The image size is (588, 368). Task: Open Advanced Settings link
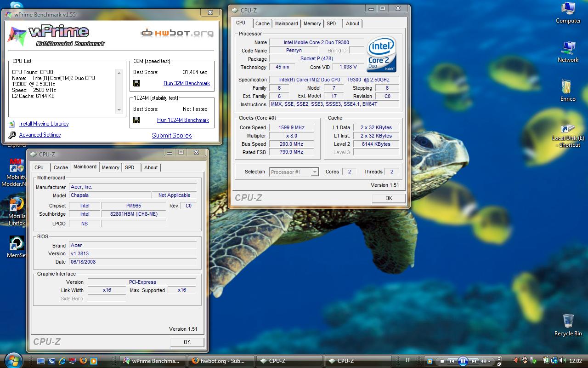tap(40, 135)
